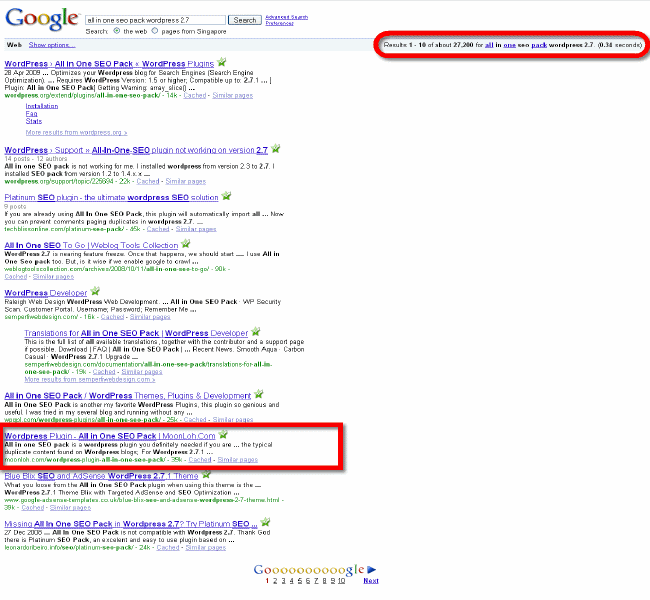Open More results from semperfiwebdesign.com
The height and width of the screenshot is (600, 650).
pos(90,379)
